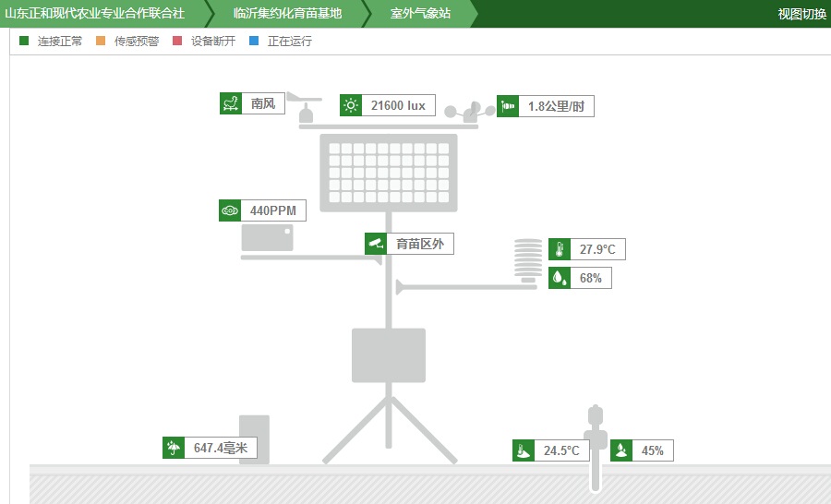The height and width of the screenshot is (504, 831).
Task: Click the rainfall umbrella icon
Action: click(173, 449)
